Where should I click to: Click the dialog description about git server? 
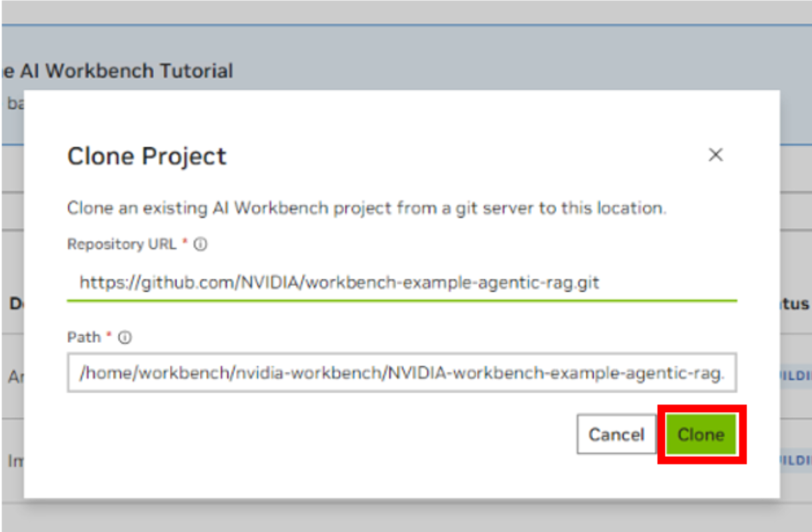click(x=366, y=208)
